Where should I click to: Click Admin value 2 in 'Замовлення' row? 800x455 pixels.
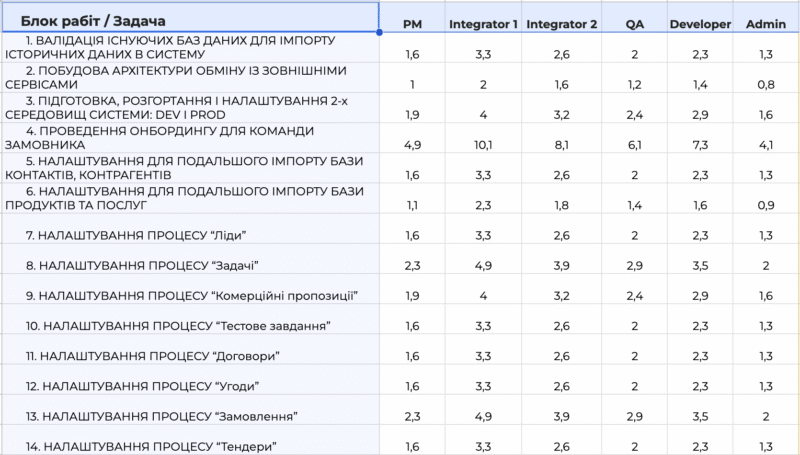click(x=766, y=416)
